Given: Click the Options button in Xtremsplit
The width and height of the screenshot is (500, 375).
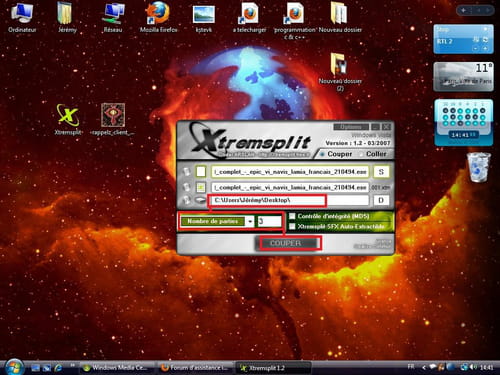Looking at the screenshot, I should click(x=351, y=127).
